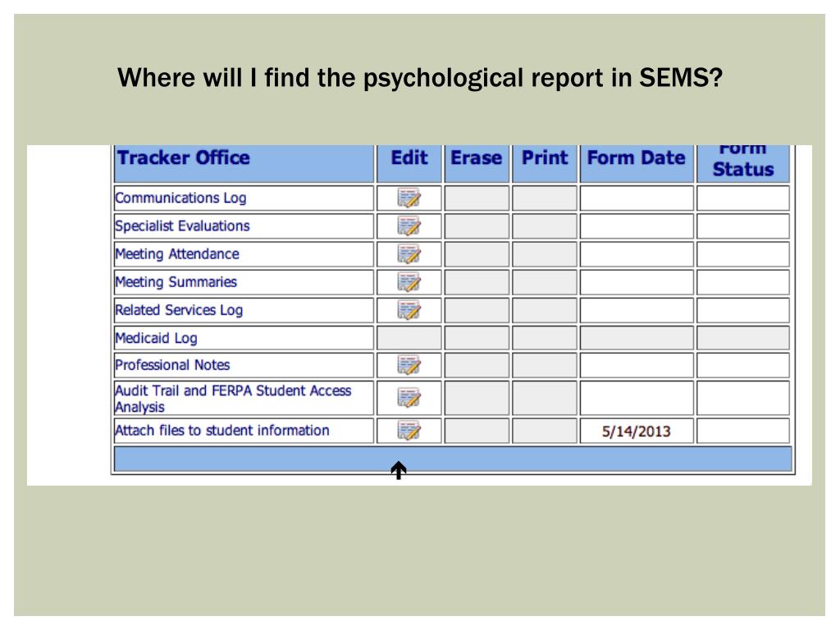The height and width of the screenshot is (630, 840).
Task: Open Audit Trail and FERPA Student Access Analysis
Action: click(233, 399)
